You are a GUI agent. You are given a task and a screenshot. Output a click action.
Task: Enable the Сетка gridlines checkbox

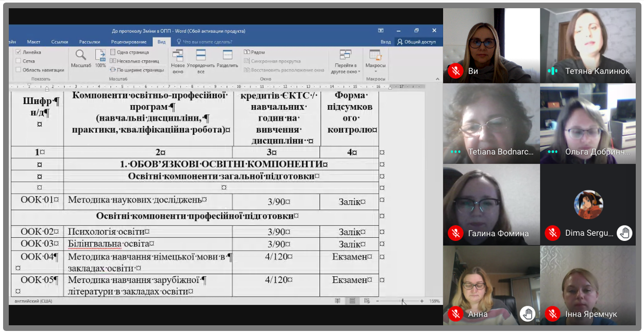tap(19, 61)
